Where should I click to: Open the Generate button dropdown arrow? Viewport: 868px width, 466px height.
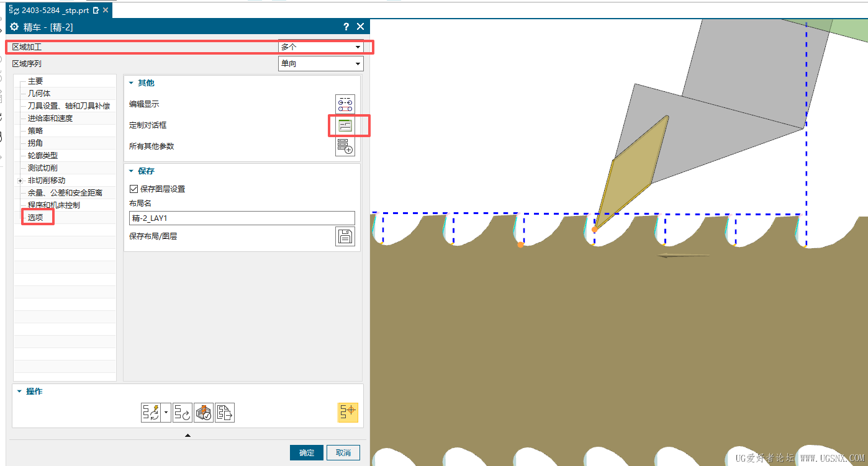166,413
